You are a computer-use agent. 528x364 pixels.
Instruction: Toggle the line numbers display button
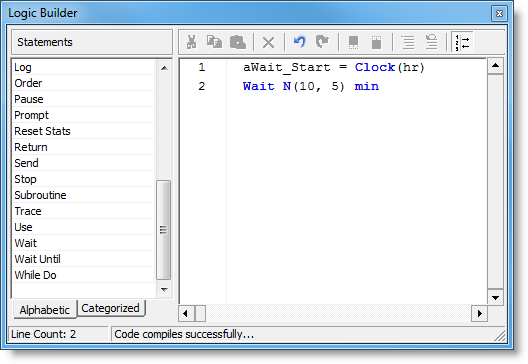(x=462, y=42)
